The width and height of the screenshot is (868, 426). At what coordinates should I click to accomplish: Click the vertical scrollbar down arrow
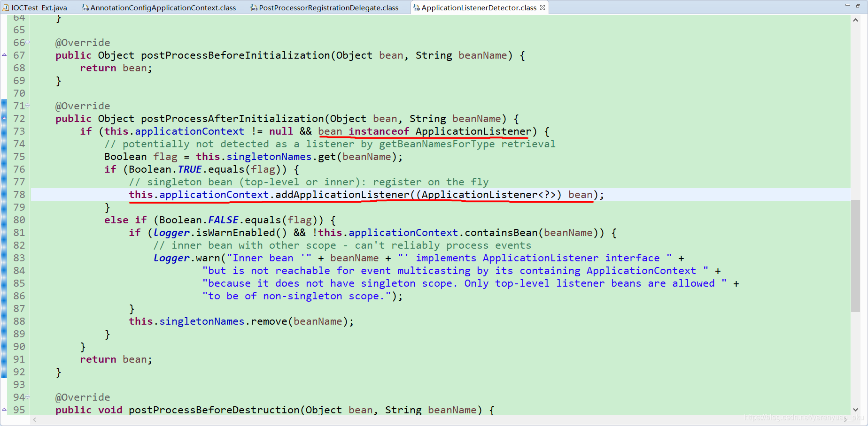point(855,410)
